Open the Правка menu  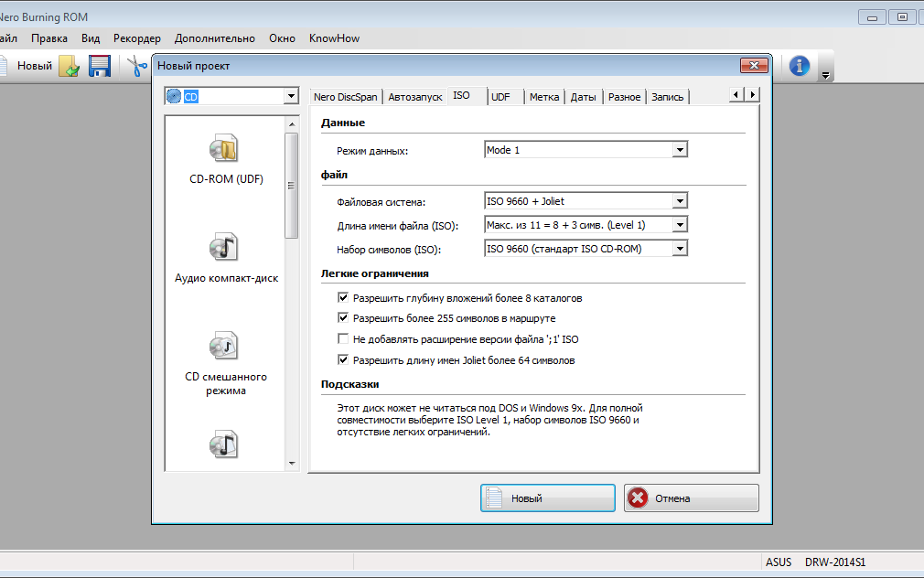point(48,38)
